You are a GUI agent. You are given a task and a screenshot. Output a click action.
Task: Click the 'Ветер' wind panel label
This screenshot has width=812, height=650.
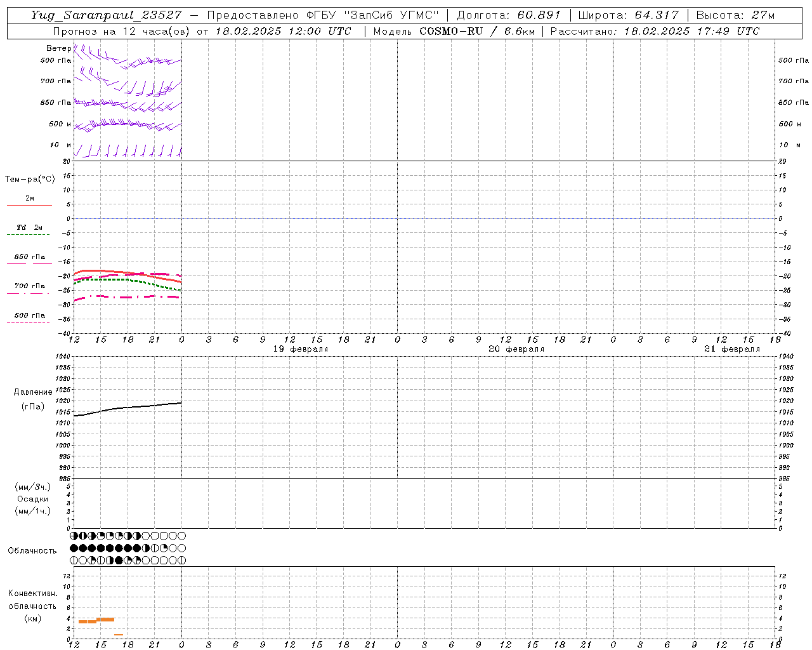58,48
